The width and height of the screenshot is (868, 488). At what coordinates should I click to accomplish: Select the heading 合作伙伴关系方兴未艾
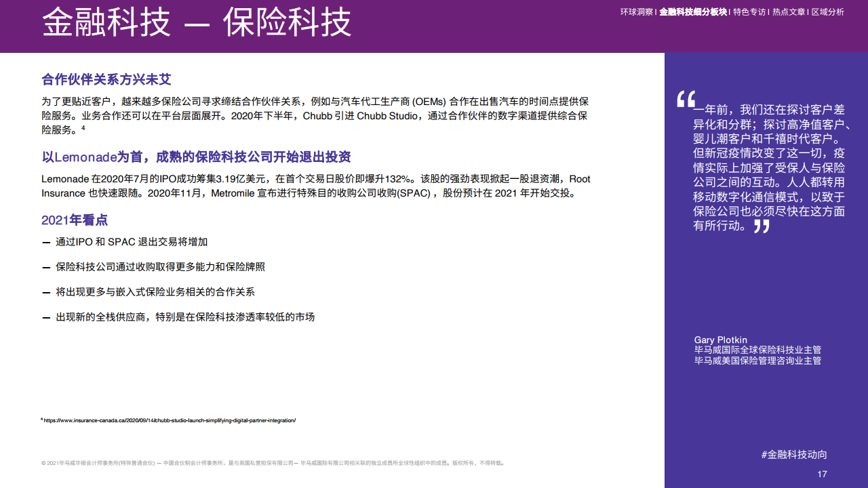click(x=106, y=79)
